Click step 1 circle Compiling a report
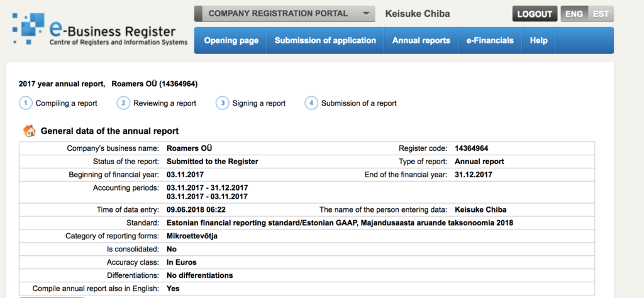 coord(25,103)
